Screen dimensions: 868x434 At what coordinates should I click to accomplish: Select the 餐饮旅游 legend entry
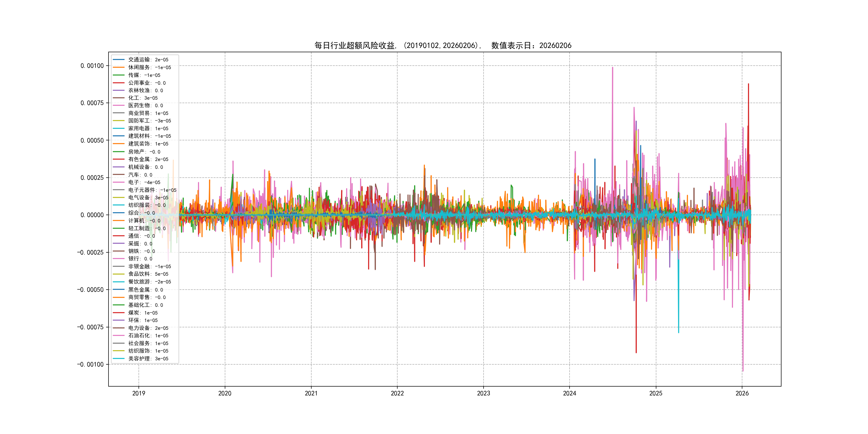tap(149, 282)
